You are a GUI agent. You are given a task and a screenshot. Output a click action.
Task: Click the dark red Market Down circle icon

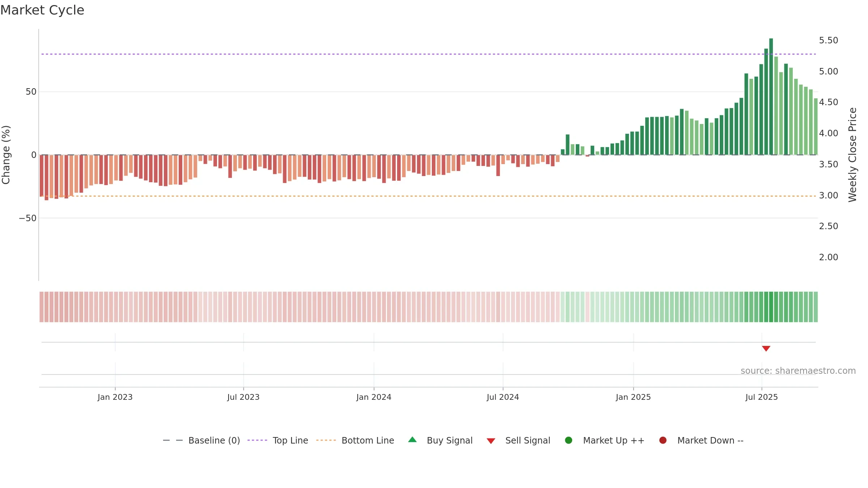[663, 440]
